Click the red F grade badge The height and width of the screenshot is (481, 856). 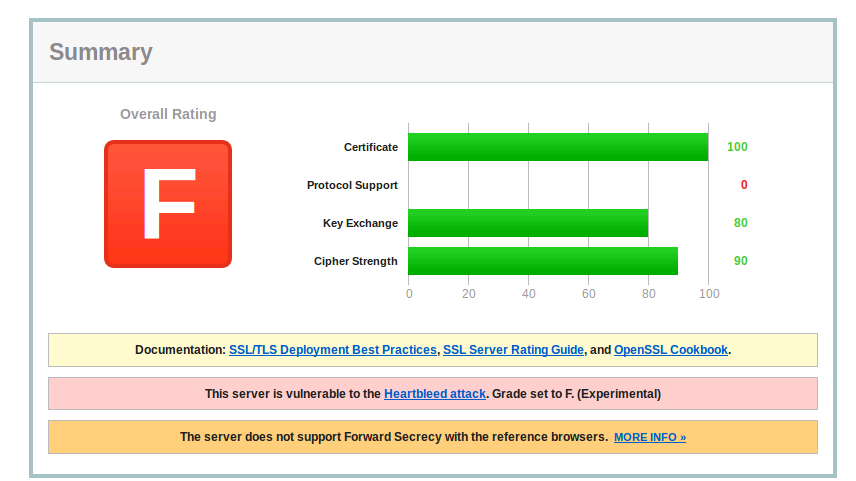(x=167, y=204)
